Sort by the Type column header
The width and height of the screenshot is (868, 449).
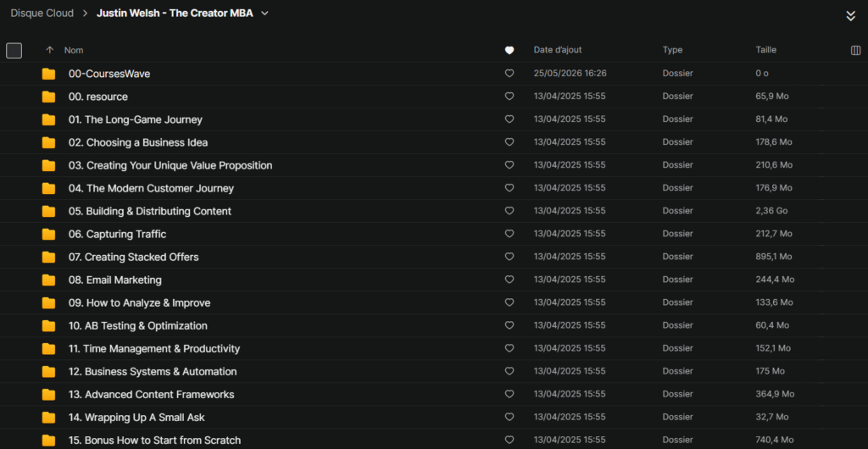pyautogui.click(x=672, y=50)
